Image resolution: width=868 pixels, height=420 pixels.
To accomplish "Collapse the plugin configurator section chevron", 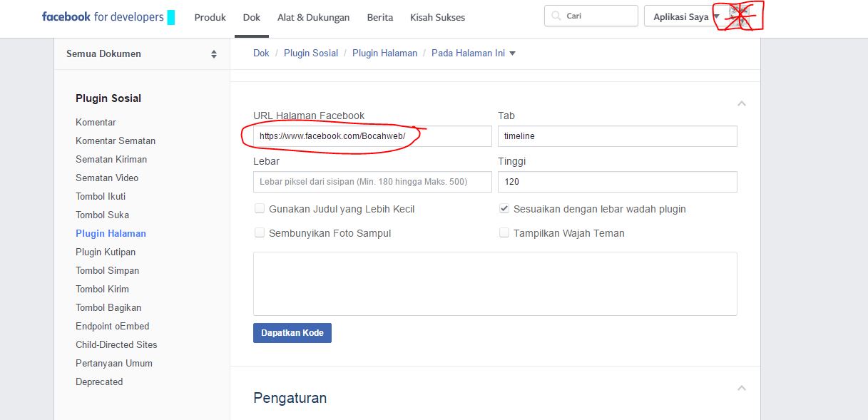I will point(742,103).
